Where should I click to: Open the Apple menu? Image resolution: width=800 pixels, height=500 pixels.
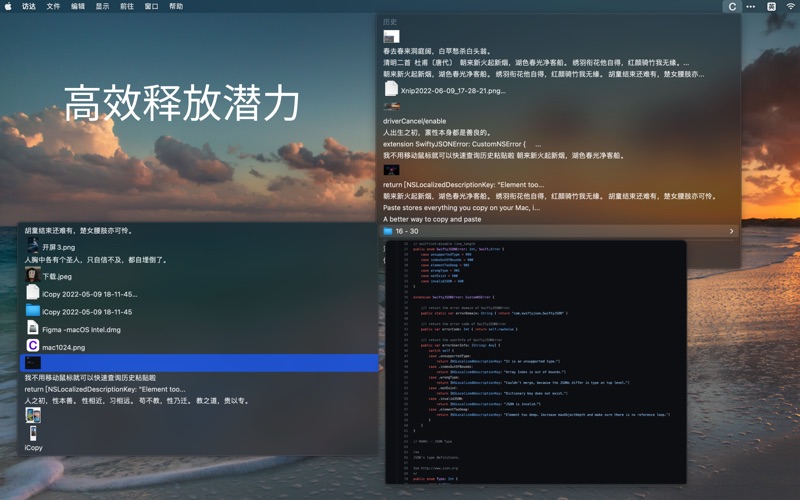[8, 6]
